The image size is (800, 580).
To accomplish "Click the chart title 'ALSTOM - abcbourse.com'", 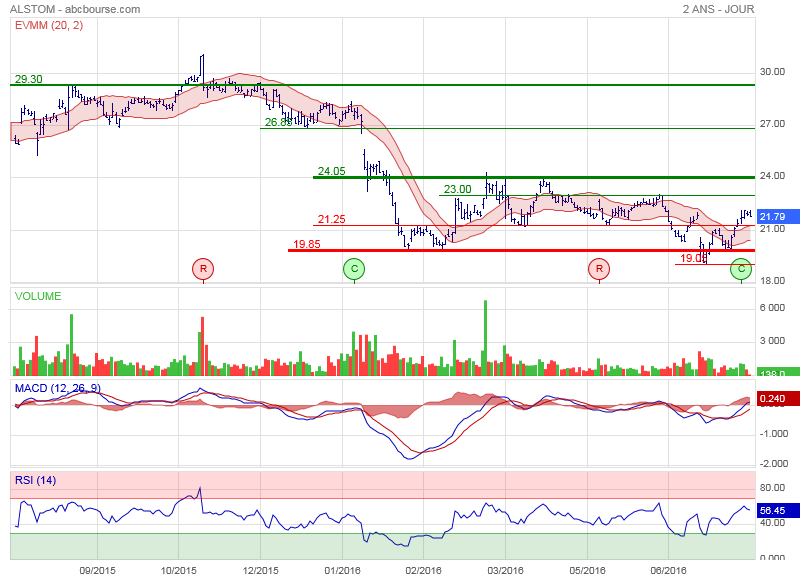I will pos(75,9).
